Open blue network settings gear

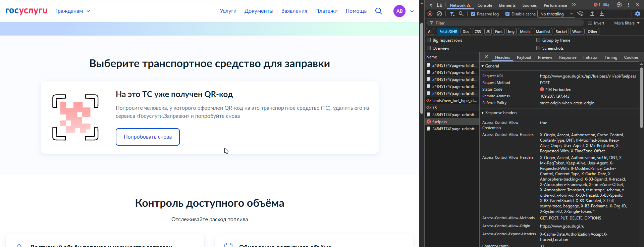click(638, 14)
